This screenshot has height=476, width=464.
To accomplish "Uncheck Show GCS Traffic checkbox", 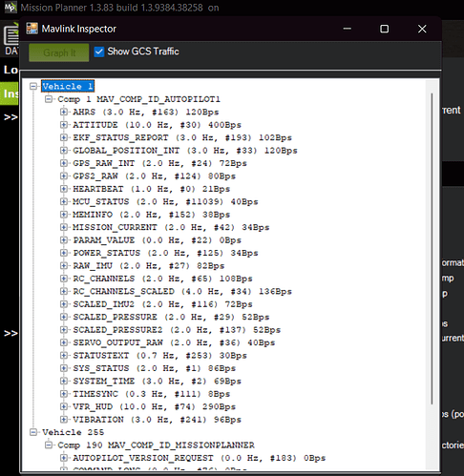I will tap(99, 52).
